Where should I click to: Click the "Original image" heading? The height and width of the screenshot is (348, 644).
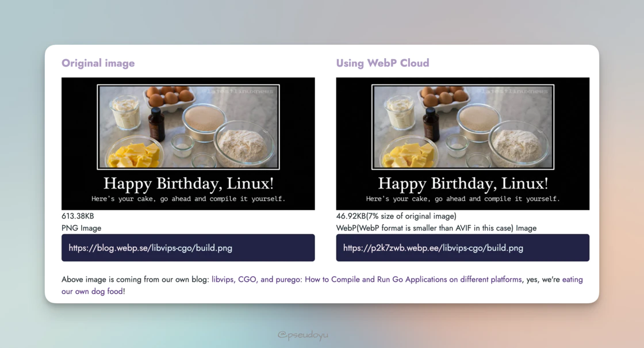(x=98, y=63)
